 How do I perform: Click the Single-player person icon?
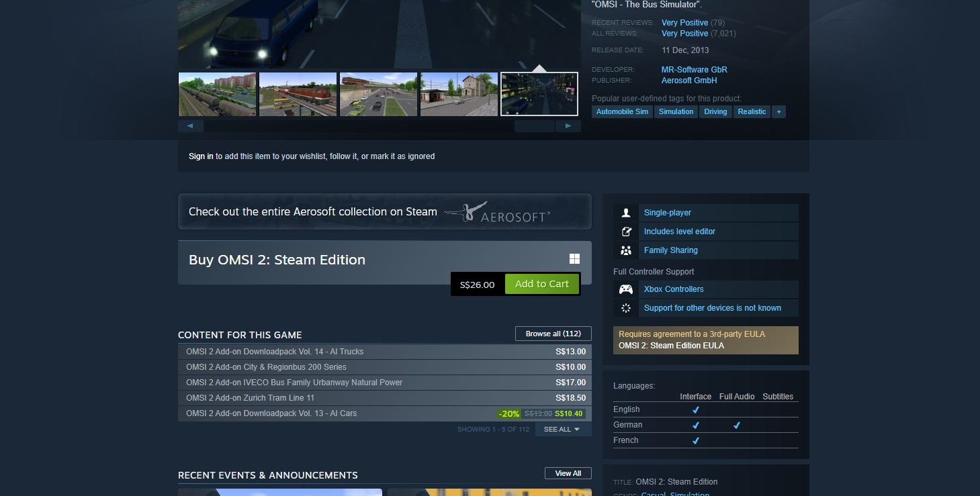(626, 213)
